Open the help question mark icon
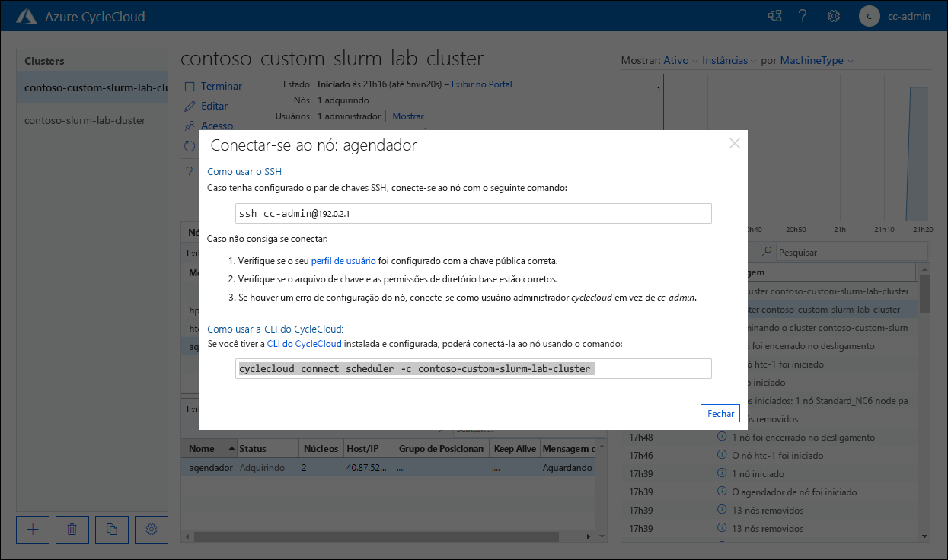This screenshot has height=560, width=948. tap(803, 15)
